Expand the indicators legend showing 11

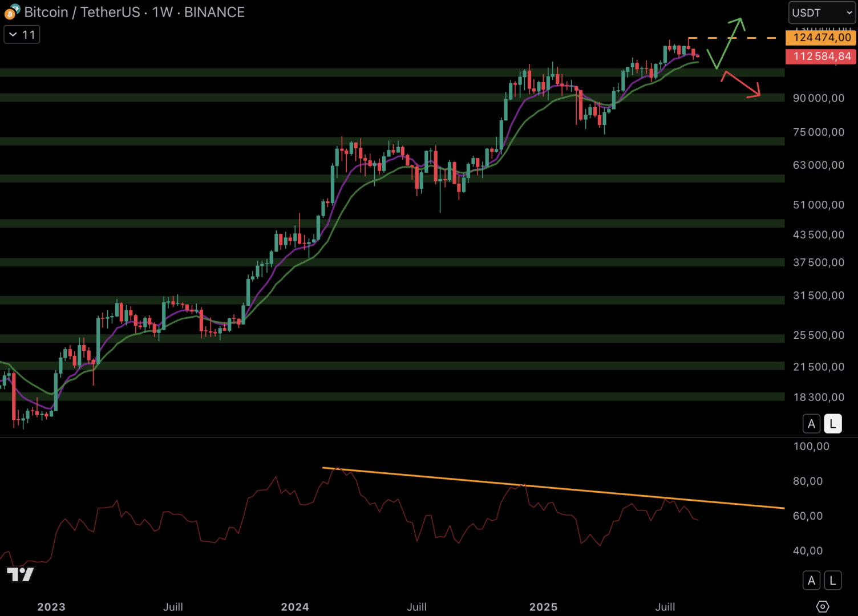coord(22,35)
